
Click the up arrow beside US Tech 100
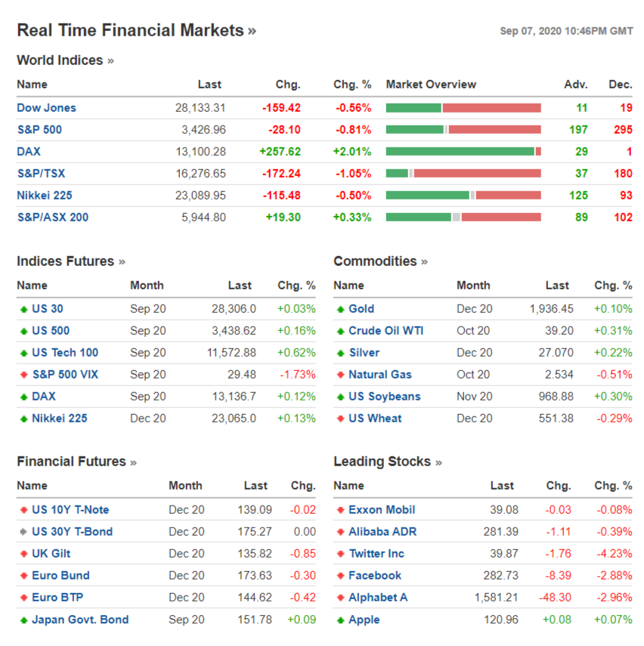pos(24,353)
